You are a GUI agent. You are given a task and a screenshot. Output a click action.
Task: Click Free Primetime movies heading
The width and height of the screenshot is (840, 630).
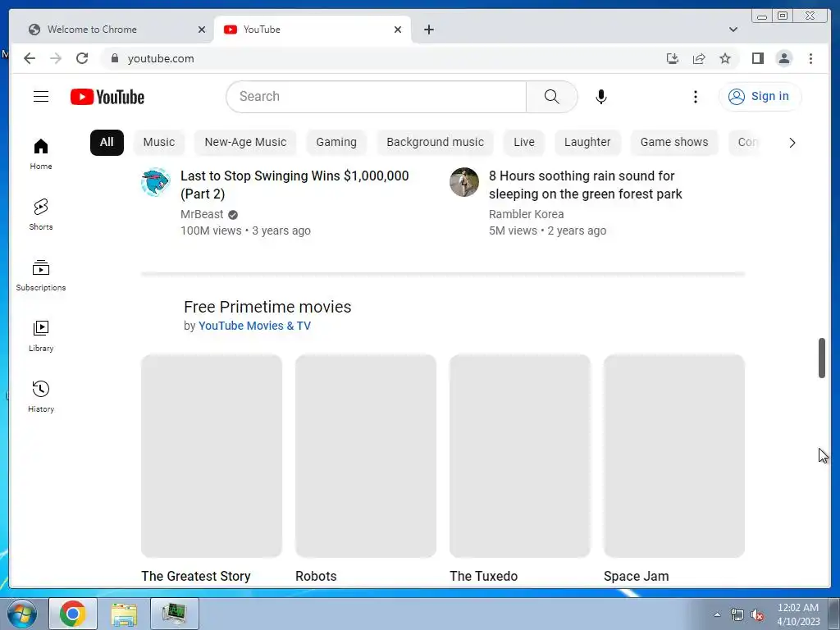click(267, 307)
